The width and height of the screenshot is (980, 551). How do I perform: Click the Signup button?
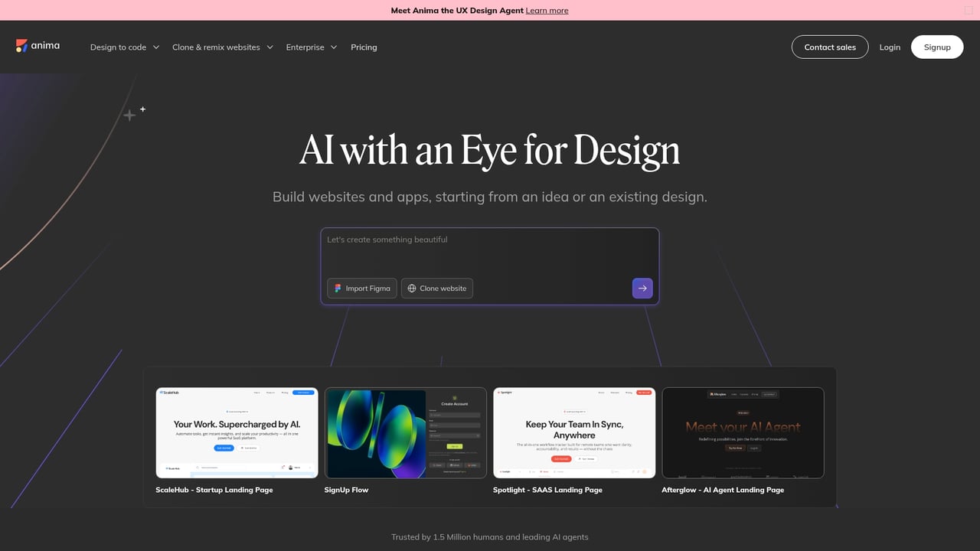(x=937, y=47)
